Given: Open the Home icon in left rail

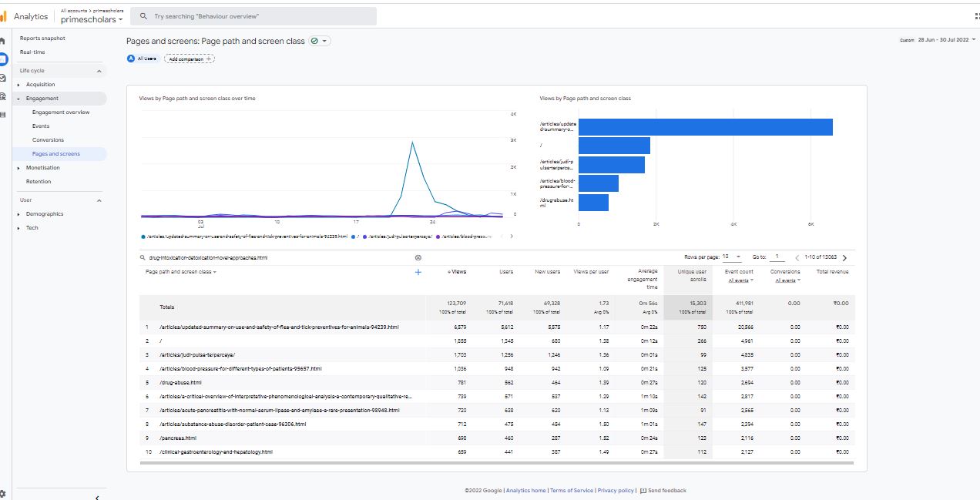Looking at the screenshot, I should click(3, 40).
